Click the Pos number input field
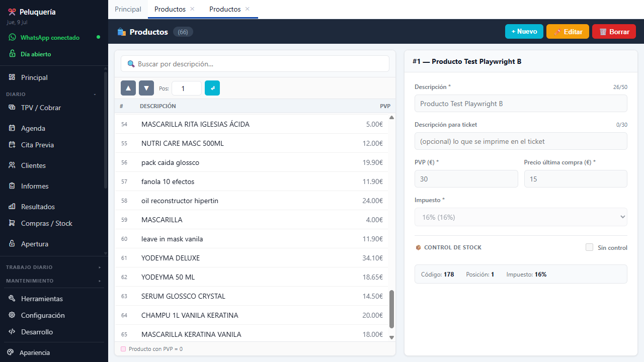 [x=187, y=88]
